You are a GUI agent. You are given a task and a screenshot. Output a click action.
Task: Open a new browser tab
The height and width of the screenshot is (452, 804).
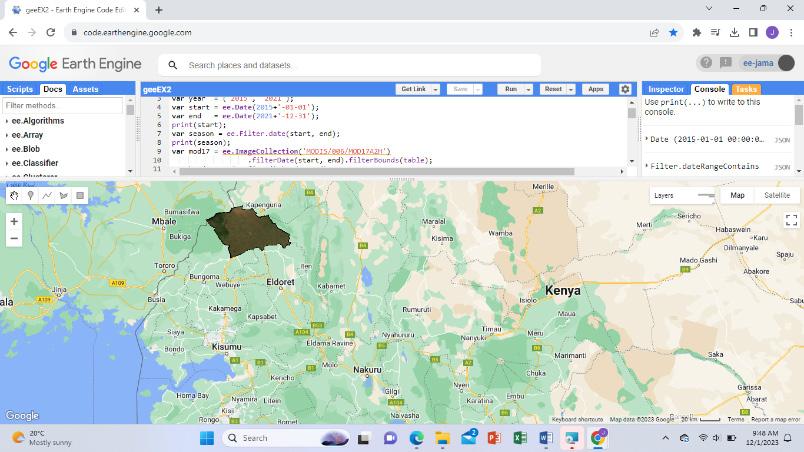click(x=158, y=10)
